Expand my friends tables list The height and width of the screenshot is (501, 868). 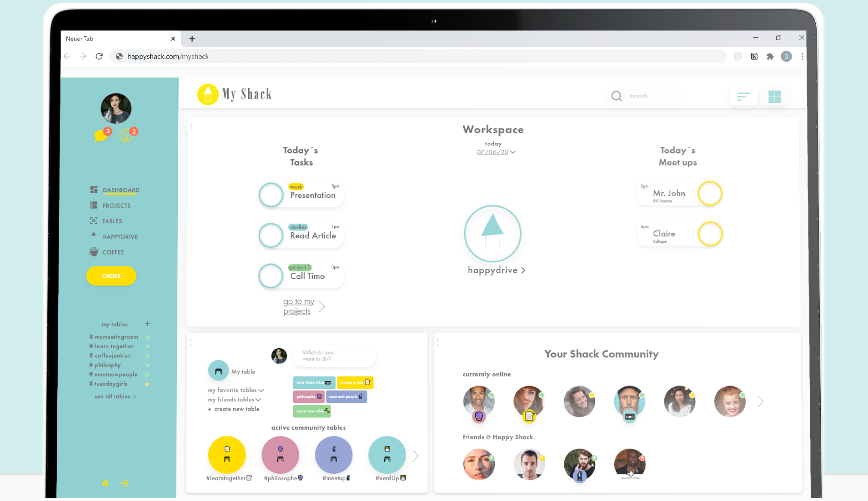tap(234, 399)
